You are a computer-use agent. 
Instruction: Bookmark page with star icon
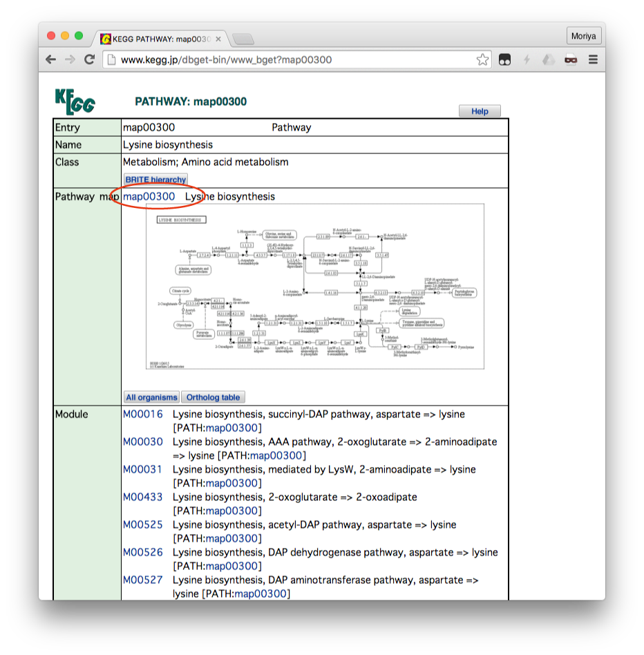[x=482, y=59]
